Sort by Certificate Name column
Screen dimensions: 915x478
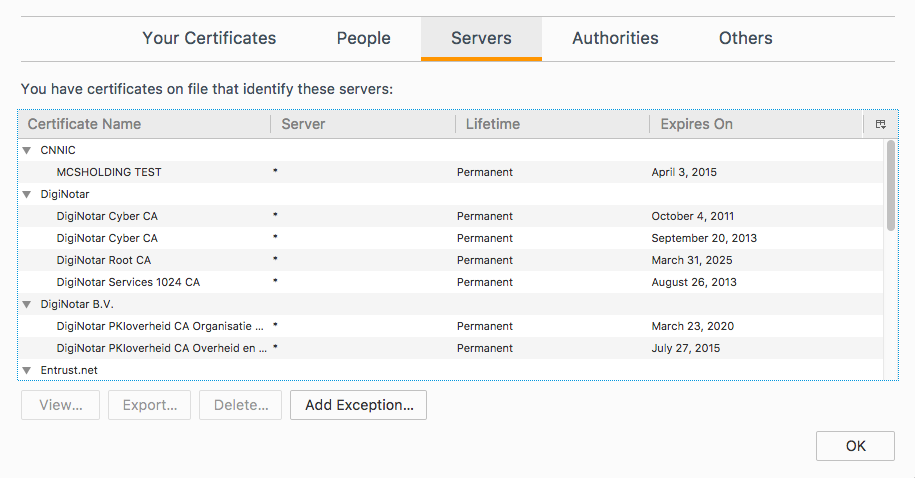tap(145, 124)
